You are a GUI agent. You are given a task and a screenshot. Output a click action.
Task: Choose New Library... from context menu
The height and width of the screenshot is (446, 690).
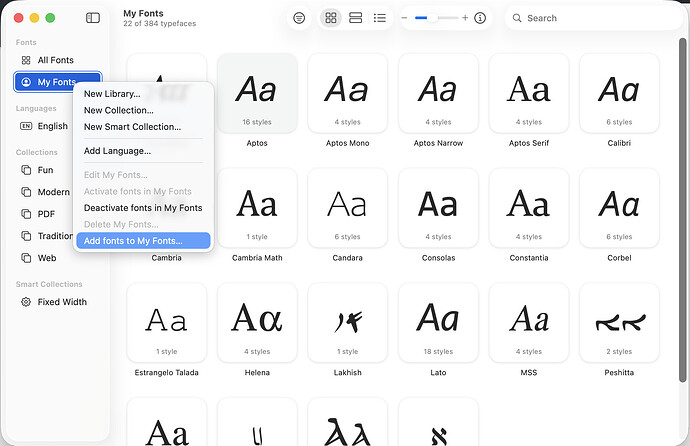pos(143,94)
